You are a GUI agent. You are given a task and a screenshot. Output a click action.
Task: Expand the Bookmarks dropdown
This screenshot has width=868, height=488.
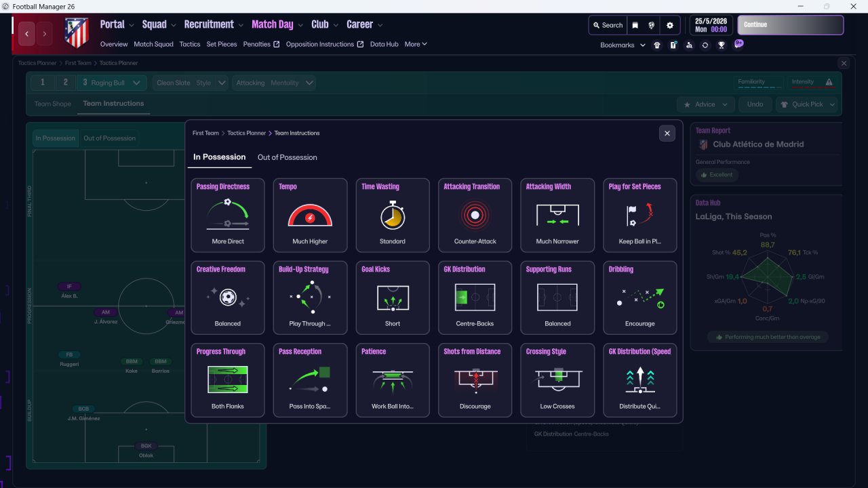click(x=623, y=45)
